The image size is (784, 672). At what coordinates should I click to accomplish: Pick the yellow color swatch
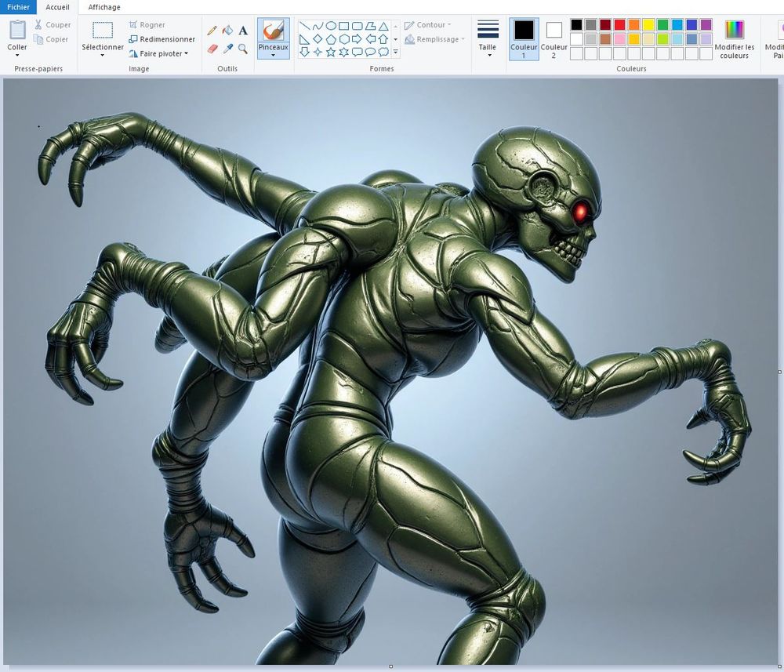(x=648, y=24)
